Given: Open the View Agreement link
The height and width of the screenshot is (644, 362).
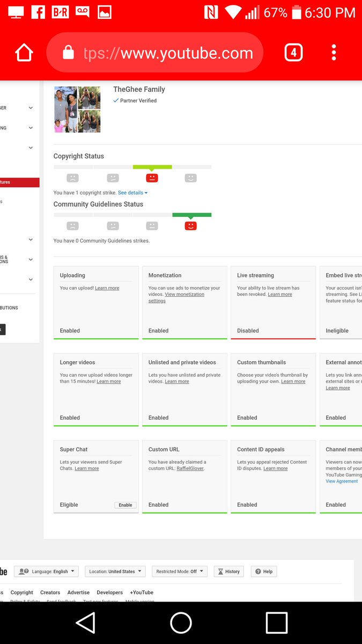Looking at the screenshot, I should (342, 481).
